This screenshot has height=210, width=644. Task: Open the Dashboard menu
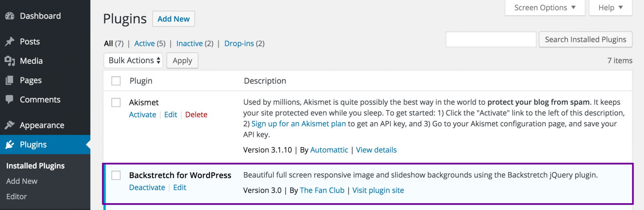(45, 16)
